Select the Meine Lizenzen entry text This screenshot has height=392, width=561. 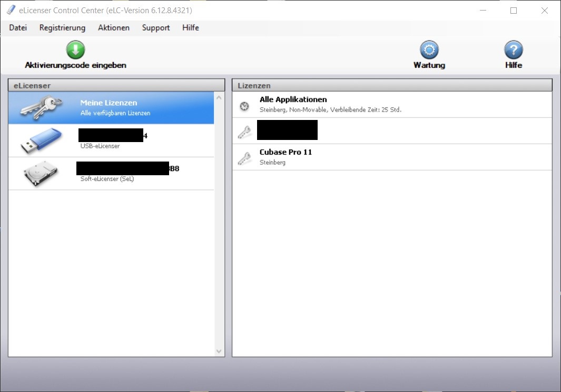[109, 103]
